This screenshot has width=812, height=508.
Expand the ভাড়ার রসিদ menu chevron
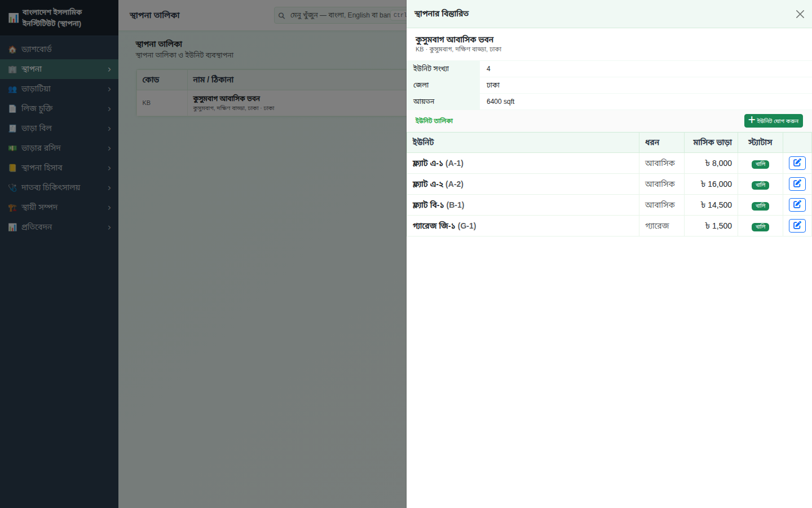point(109,148)
